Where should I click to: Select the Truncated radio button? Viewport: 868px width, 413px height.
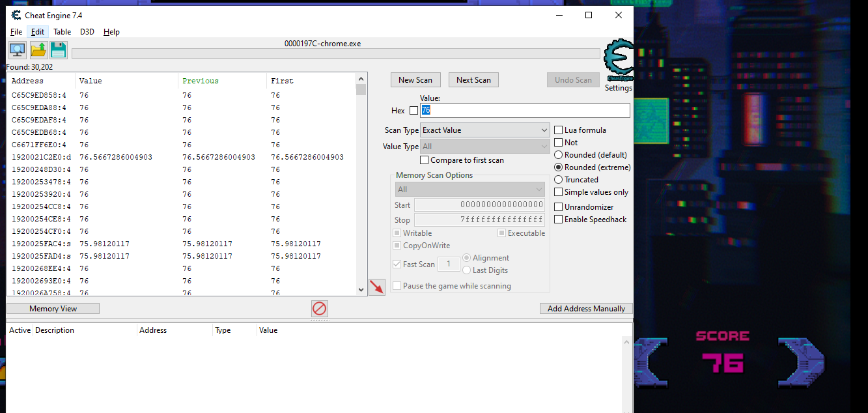[x=559, y=180]
